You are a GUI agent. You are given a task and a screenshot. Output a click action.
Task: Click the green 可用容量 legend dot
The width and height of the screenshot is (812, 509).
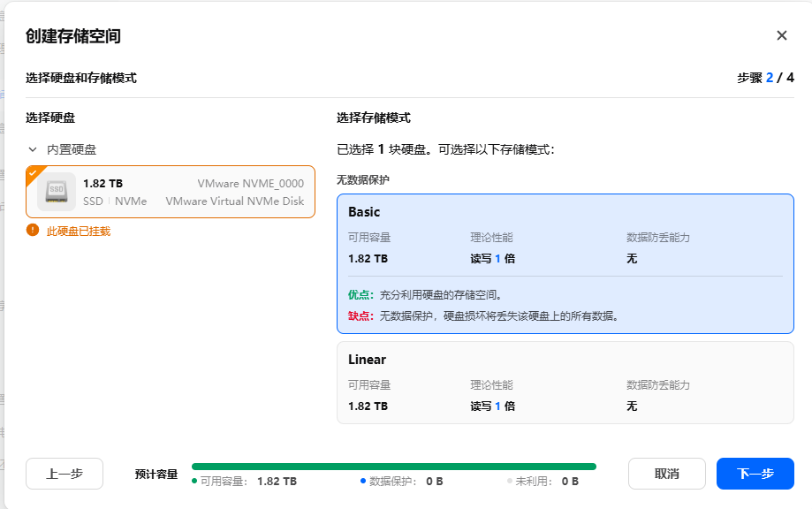pos(194,482)
